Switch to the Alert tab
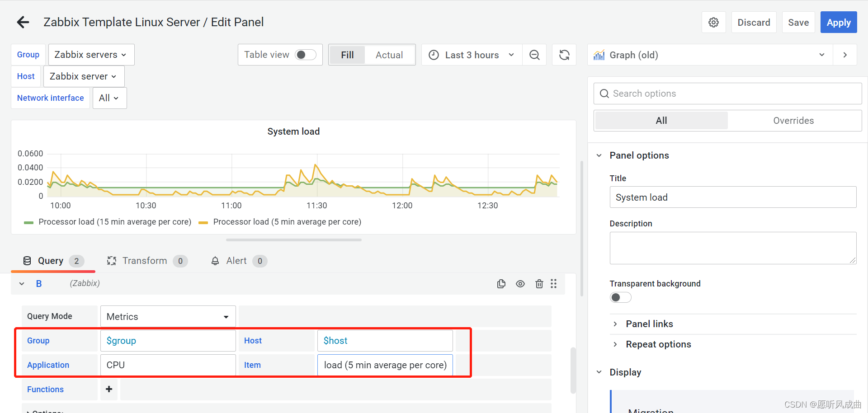This screenshot has height=413, width=868. coord(239,261)
